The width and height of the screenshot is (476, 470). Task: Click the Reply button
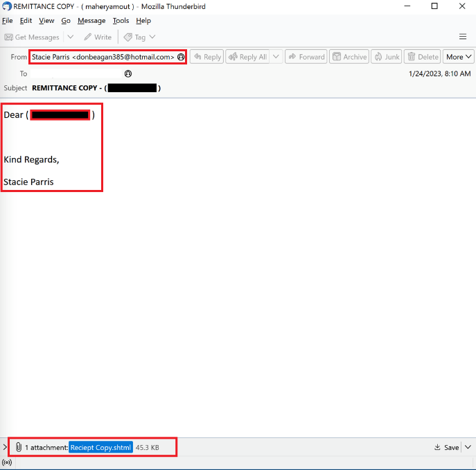(x=206, y=57)
